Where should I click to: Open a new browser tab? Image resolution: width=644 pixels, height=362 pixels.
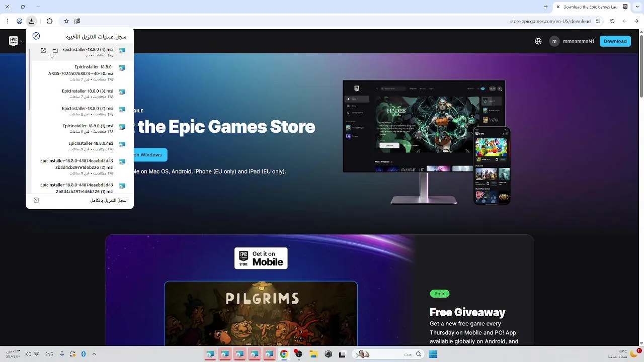click(546, 7)
